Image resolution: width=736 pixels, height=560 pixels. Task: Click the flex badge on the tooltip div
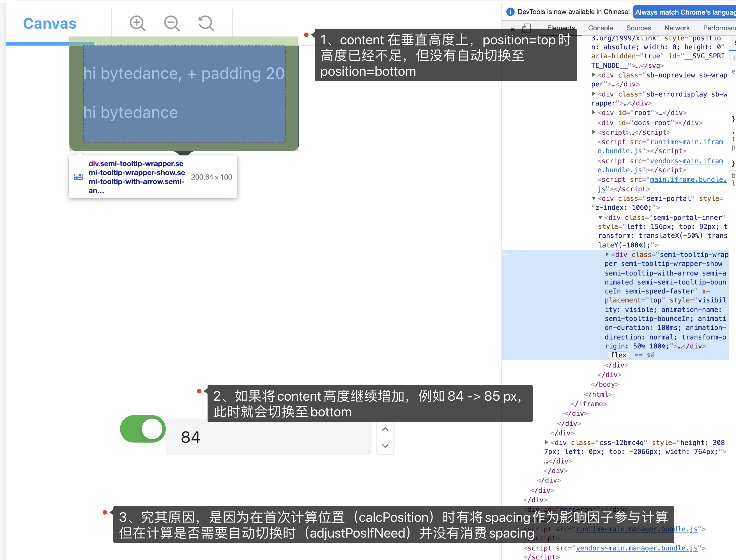[x=618, y=355]
